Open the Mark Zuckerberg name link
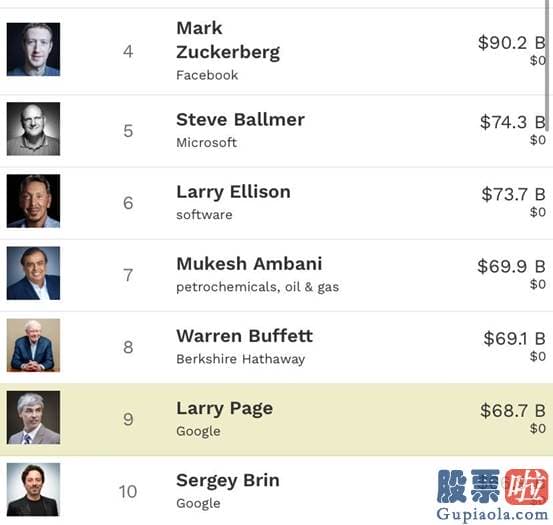553x525 pixels. (x=228, y=40)
